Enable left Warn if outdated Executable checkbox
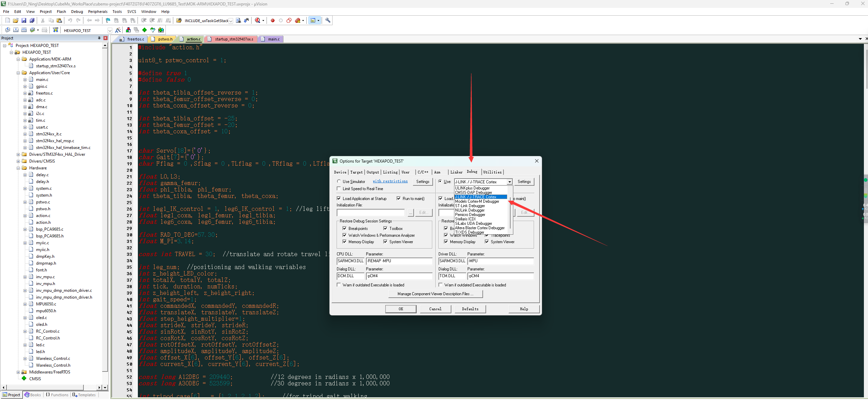Screen dimensions: 868x400 (339, 285)
